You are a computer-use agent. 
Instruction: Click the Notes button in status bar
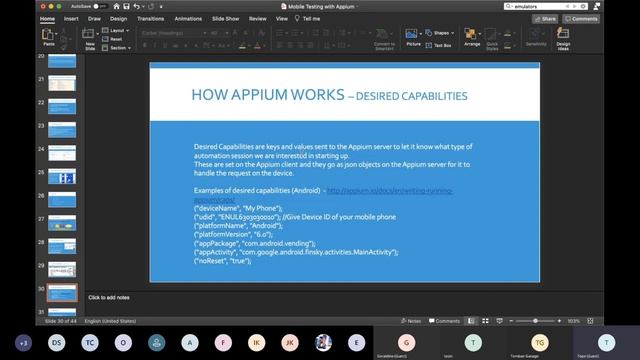click(411, 321)
